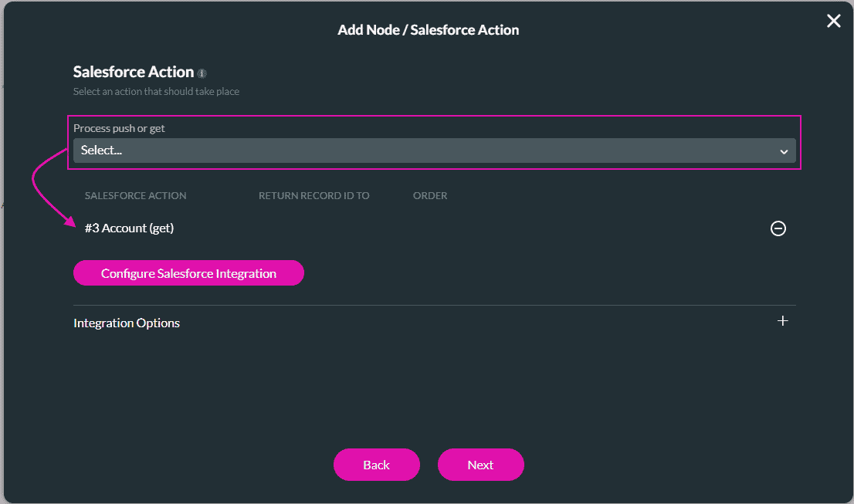
Task: Click the dropdown chevron on the Select field
Action: coord(784,151)
